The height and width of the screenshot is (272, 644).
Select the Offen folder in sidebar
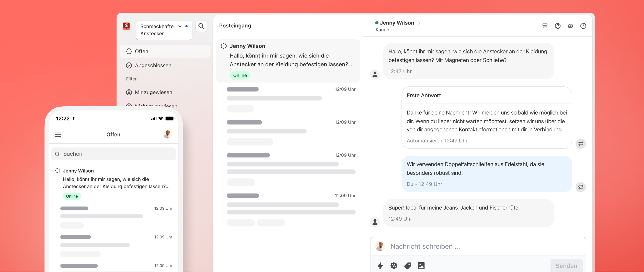pos(165,51)
